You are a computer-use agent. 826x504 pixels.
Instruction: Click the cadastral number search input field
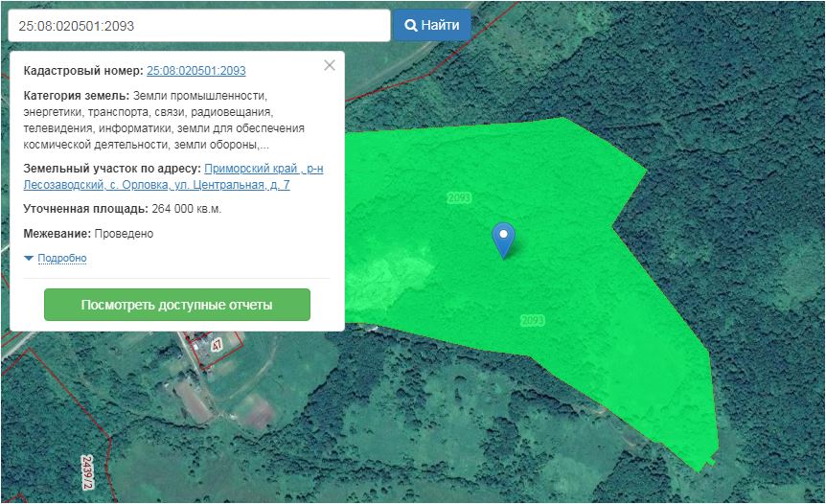[199, 25]
